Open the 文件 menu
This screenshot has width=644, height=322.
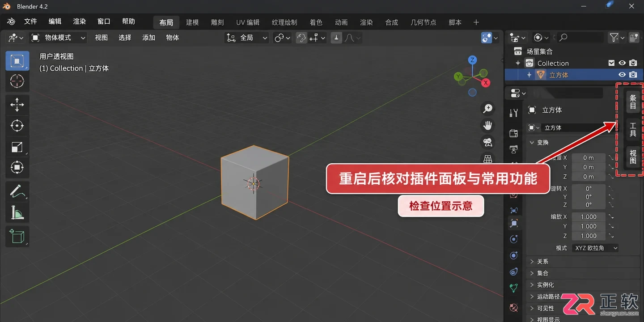[x=30, y=21]
